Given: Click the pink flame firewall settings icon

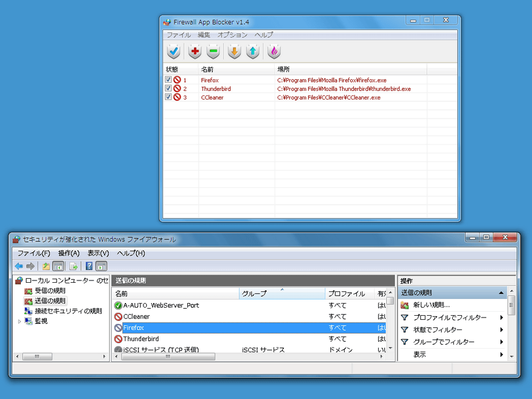Looking at the screenshot, I should coord(274,51).
